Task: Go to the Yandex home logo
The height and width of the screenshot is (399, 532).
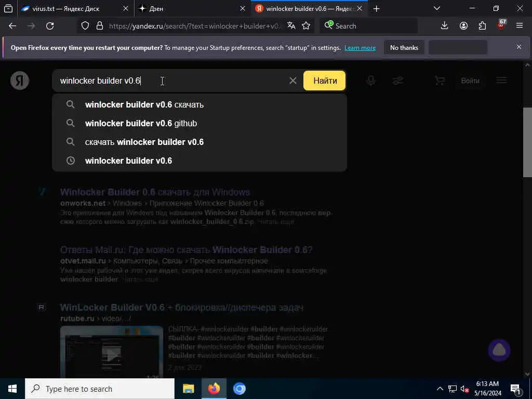Action: (x=20, y=81)
